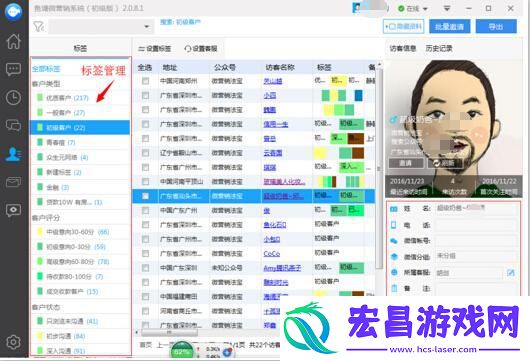The width and height of the screenshot is (530, 361).
Task: Click color swatch beside 中级意向30-60分
Action: coord(40,232)
